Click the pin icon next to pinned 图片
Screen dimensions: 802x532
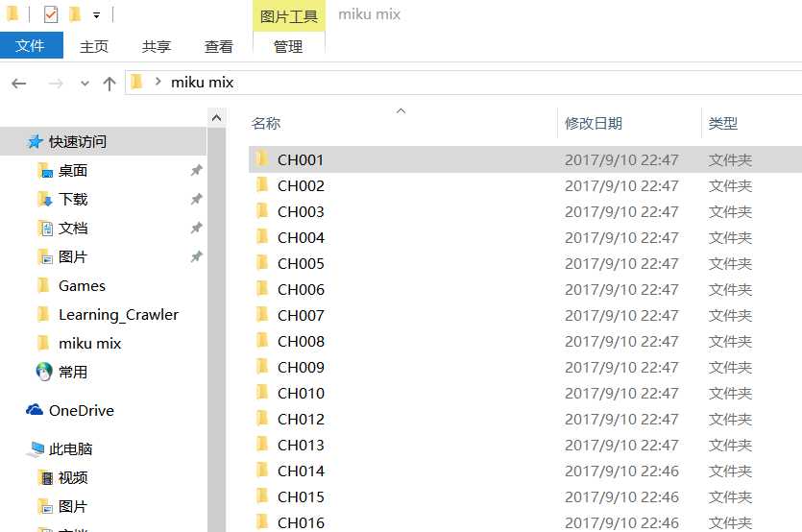(x=196, y=256)
